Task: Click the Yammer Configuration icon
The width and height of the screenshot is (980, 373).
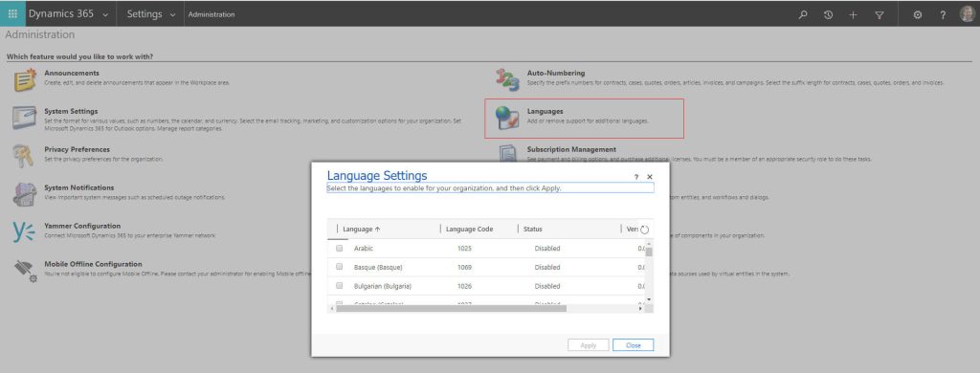Action: [x=24, y=231]
